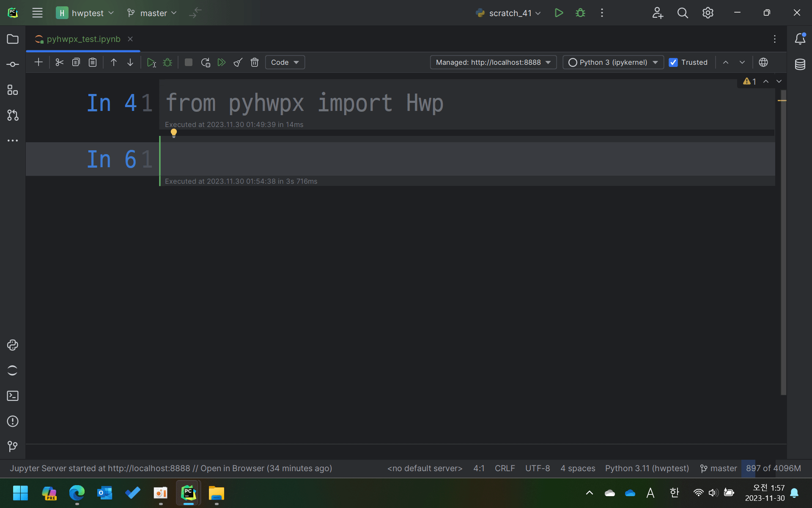Open the Managed localhost:8888 server dropdown
The width and height of the screenshot is (812, 508).
[493, 62]
